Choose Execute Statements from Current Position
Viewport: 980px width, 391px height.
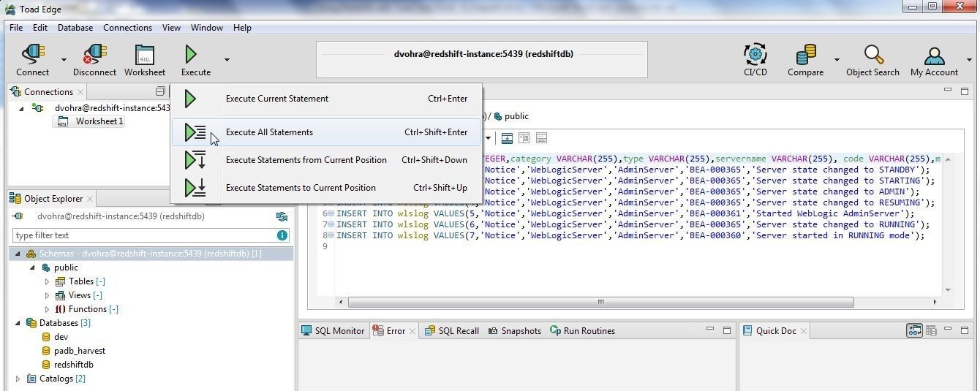326,160
